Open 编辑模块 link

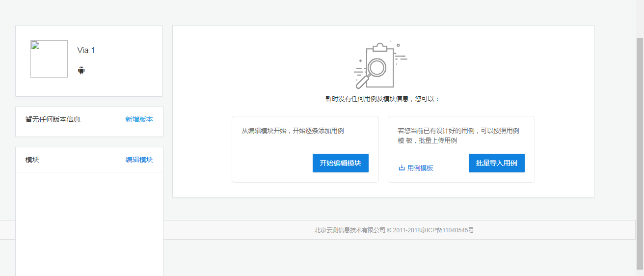pos(139,160)
